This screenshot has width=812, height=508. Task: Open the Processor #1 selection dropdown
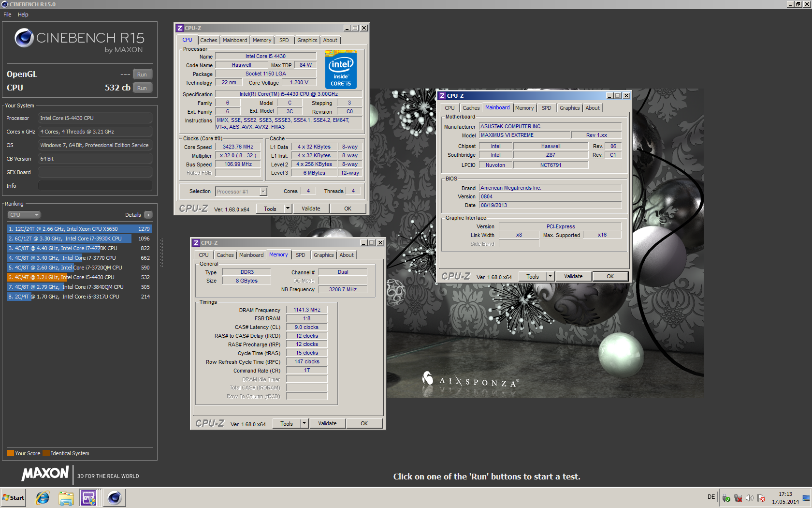tap(241, 192)
